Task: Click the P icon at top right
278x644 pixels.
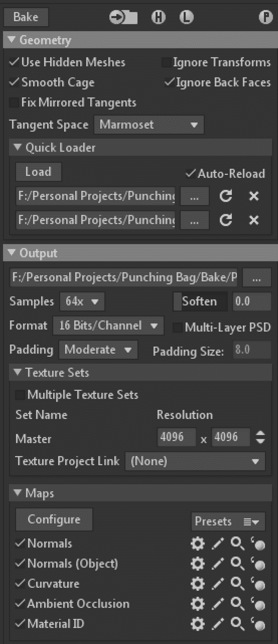Action: pyautogui.click(x=266, y=17)
